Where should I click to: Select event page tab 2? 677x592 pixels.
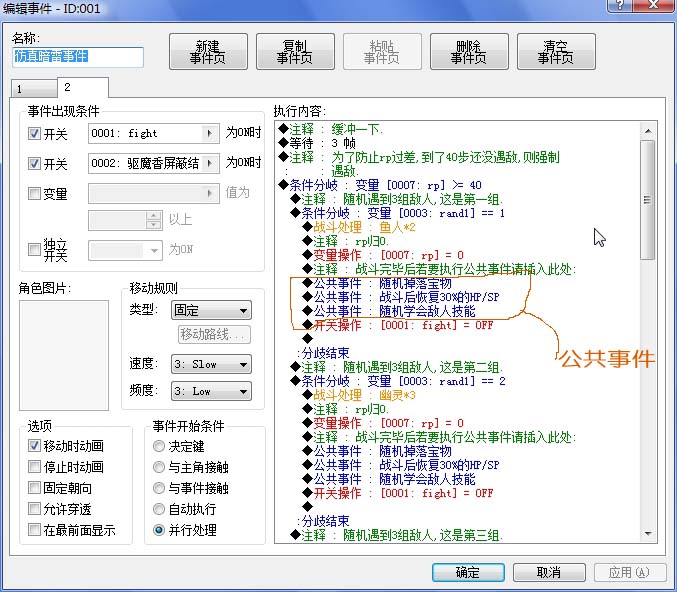coord(82,87)
